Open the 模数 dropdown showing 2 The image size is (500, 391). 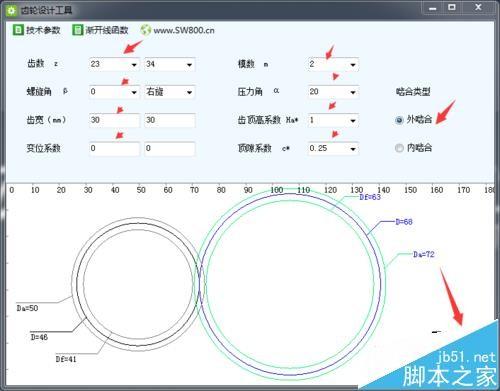point(333,64)
